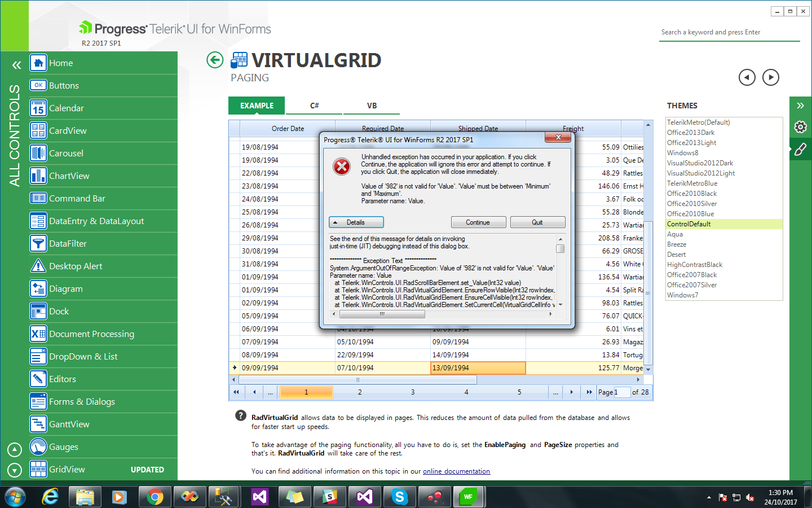Collapse the Themes panel chevron
812x508 pixels.
point(800,106)
